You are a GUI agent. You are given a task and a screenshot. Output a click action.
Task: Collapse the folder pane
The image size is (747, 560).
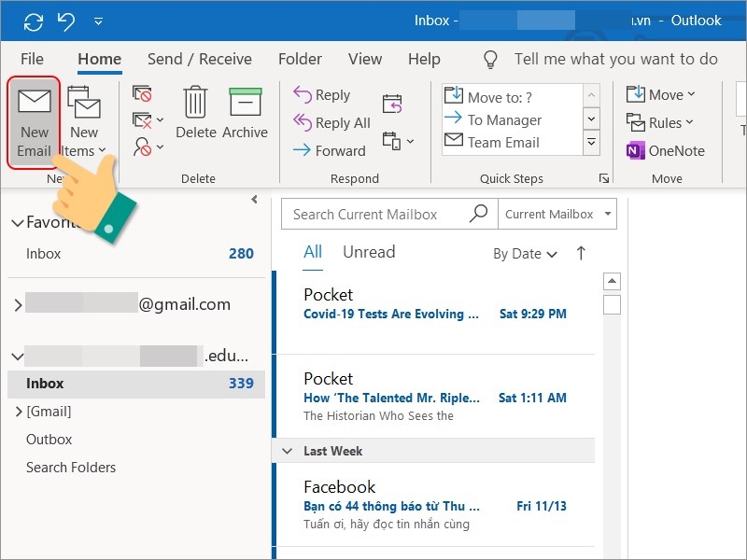coord(254,199)
